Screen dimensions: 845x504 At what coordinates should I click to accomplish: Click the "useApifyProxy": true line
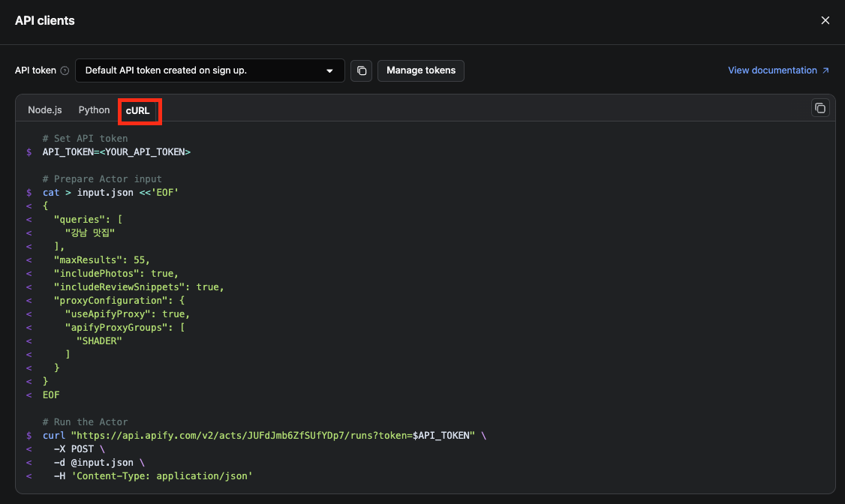pos(127,313)
